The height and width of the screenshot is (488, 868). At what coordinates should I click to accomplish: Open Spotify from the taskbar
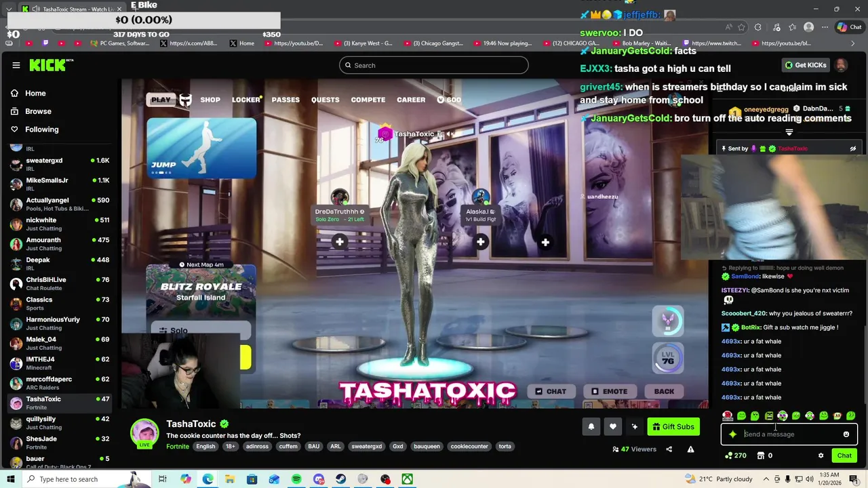(x=296, y=479)
